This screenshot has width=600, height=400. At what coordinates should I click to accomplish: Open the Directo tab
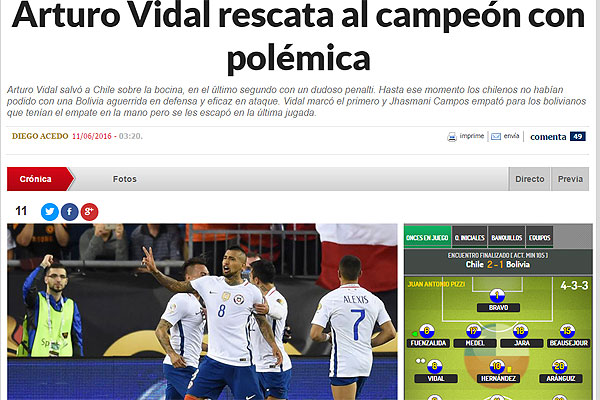(530, 179)
